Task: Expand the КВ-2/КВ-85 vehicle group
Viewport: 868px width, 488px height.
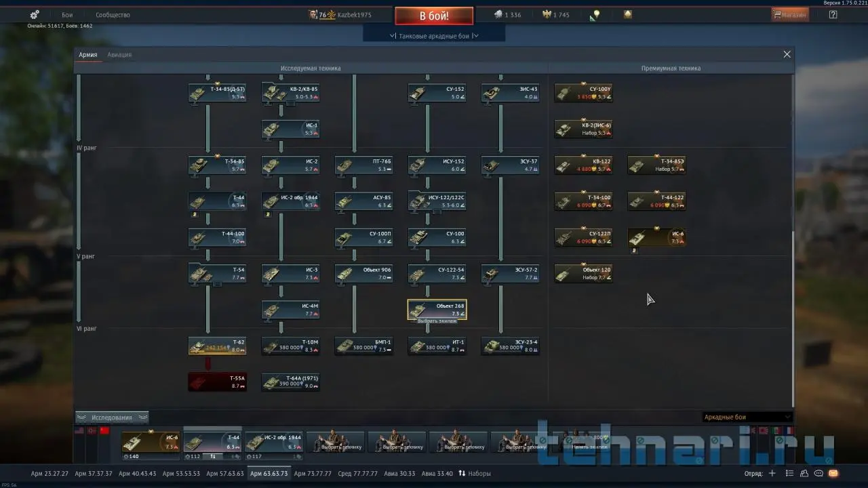Action: click(x=290, y=93)
